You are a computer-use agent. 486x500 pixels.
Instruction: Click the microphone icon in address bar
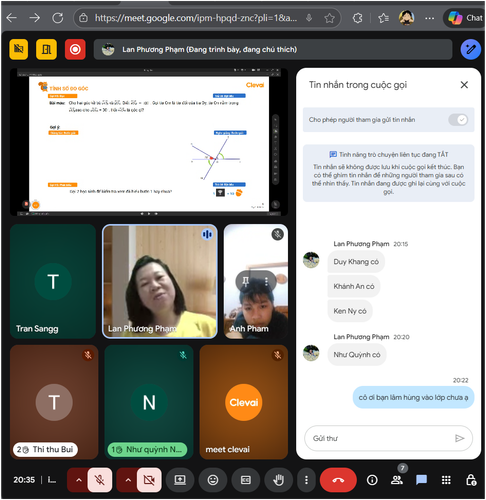309,18
